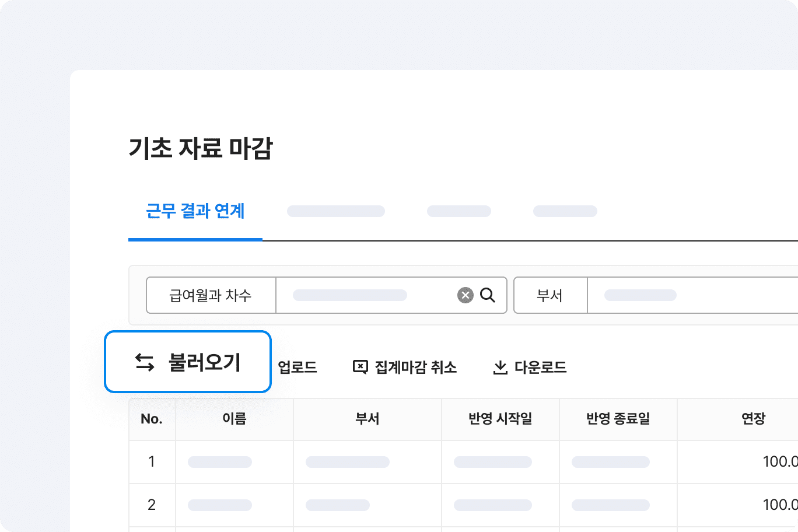Click the download arrow icon
Screen dimensions: 798x532
pos(500,367)
